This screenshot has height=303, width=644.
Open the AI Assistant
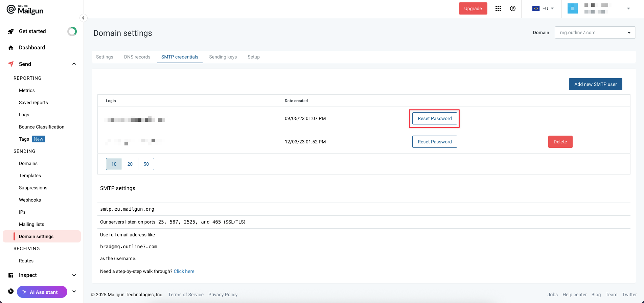point(42,292)
